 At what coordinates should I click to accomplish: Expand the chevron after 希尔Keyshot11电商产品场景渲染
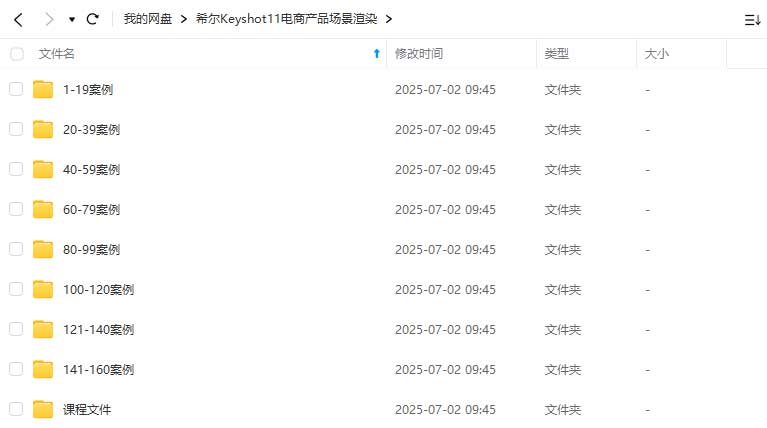389,19
